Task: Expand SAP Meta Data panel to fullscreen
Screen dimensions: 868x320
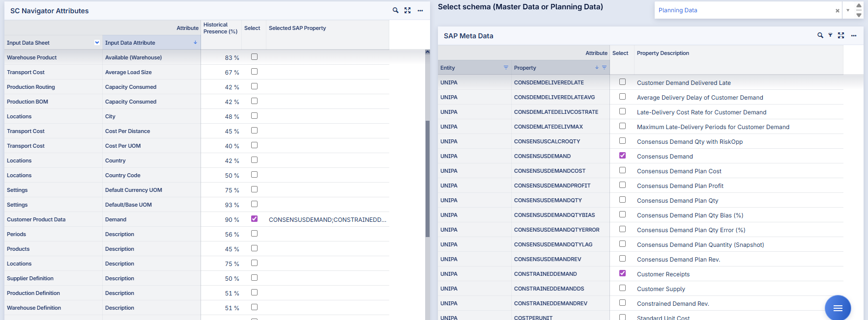Action: pos(841,35)
